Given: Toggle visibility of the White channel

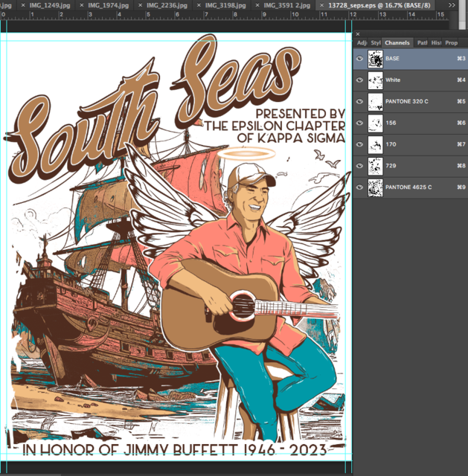Looking at the screenshot, I should [359, 80].
